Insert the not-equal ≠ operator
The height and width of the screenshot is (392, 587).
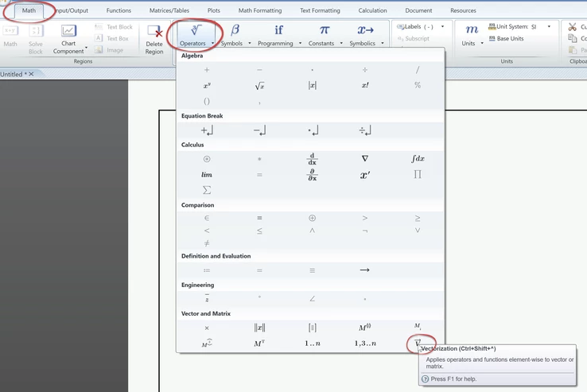207,243
